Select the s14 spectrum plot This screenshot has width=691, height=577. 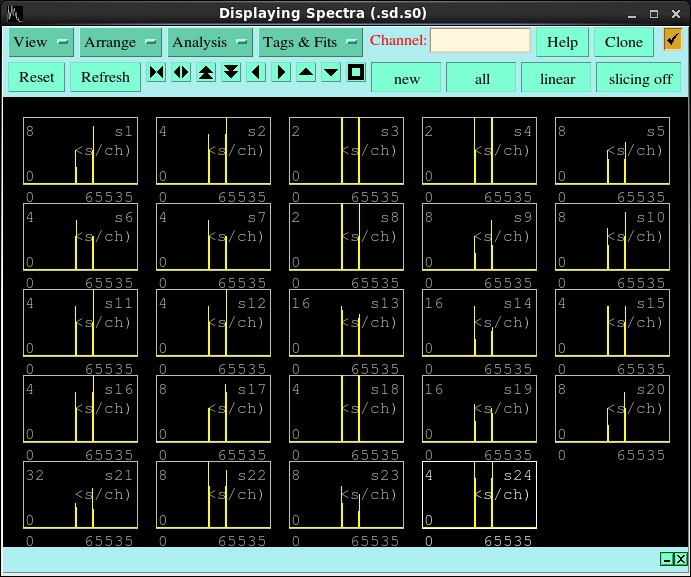point(479,323)
